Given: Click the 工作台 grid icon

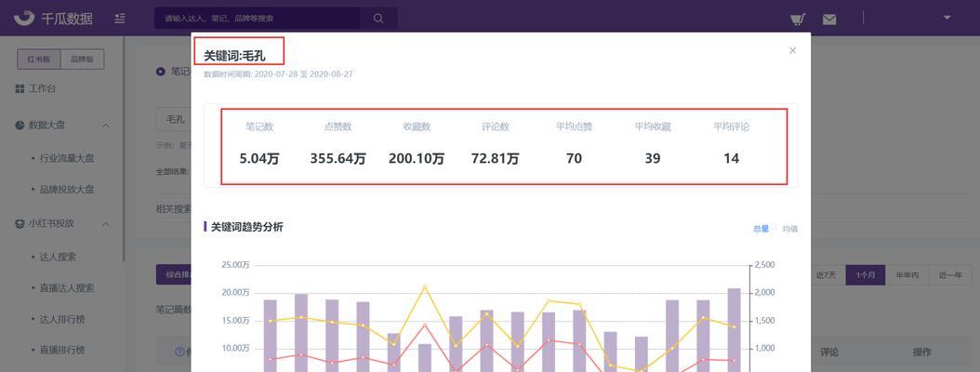Looking at the screenshot, I should tap(20, 88).
